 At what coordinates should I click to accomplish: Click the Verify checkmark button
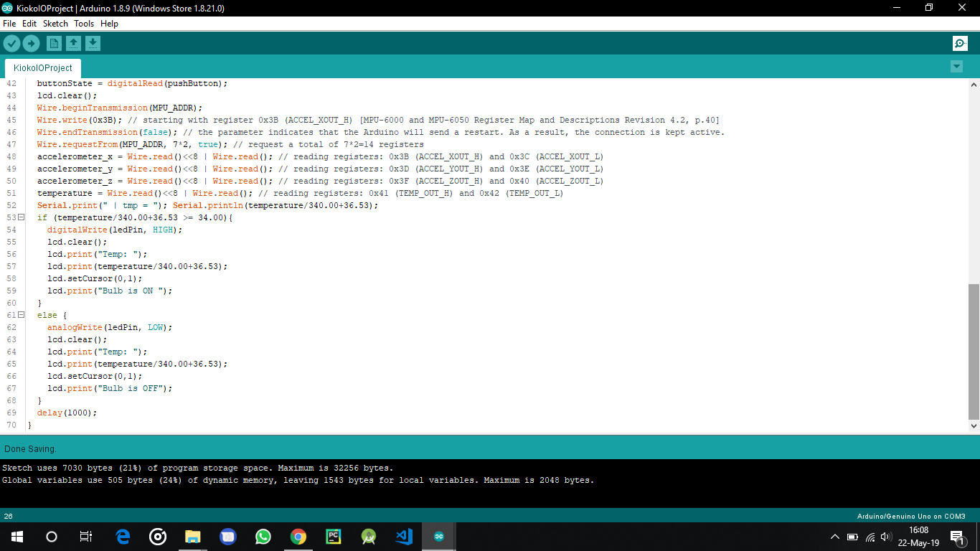[x=11, y=44]
